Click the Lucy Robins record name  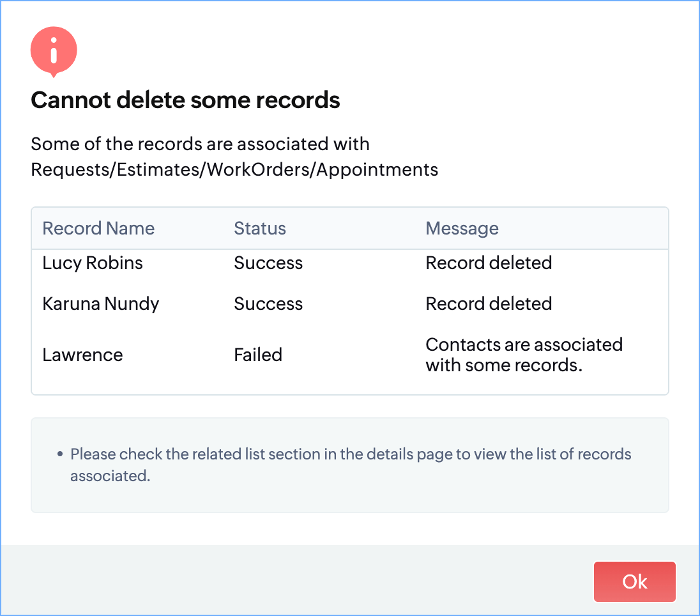point(93,263)
